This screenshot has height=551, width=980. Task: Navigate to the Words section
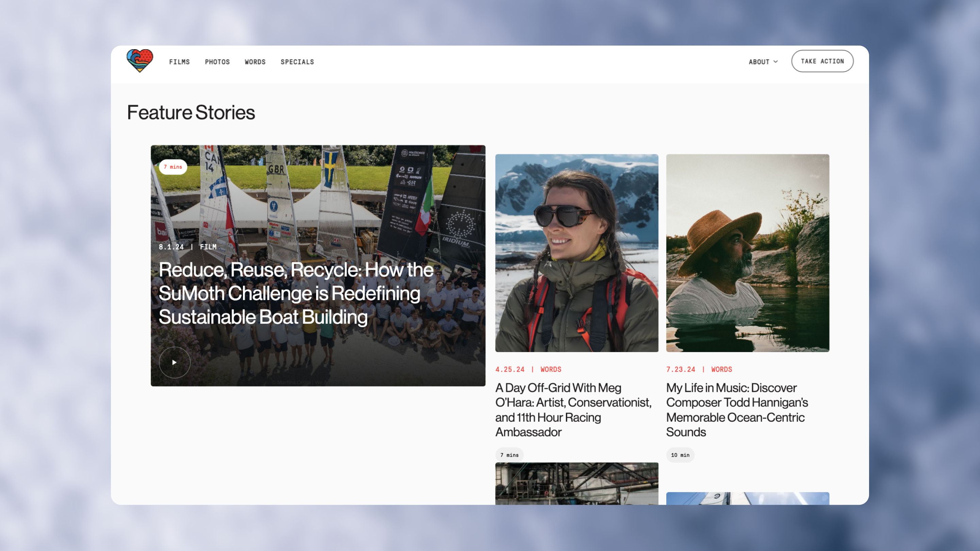[255, 62]
